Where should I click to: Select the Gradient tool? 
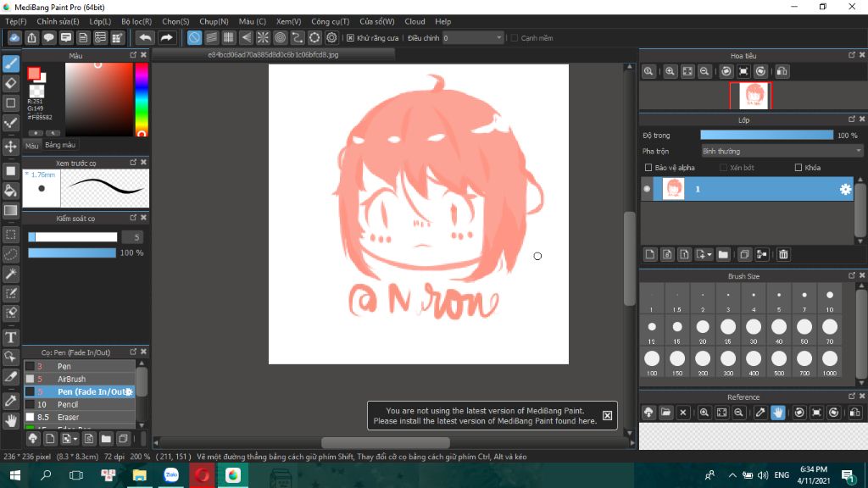click(10, 211)
